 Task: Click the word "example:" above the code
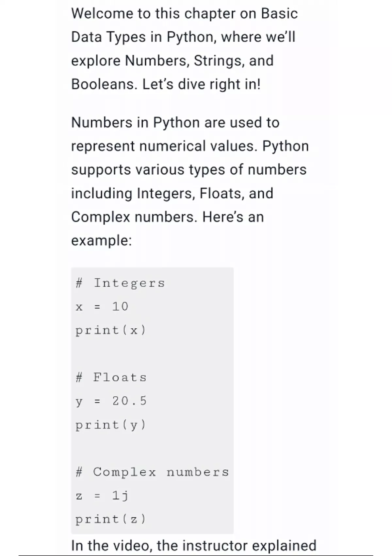101,241
